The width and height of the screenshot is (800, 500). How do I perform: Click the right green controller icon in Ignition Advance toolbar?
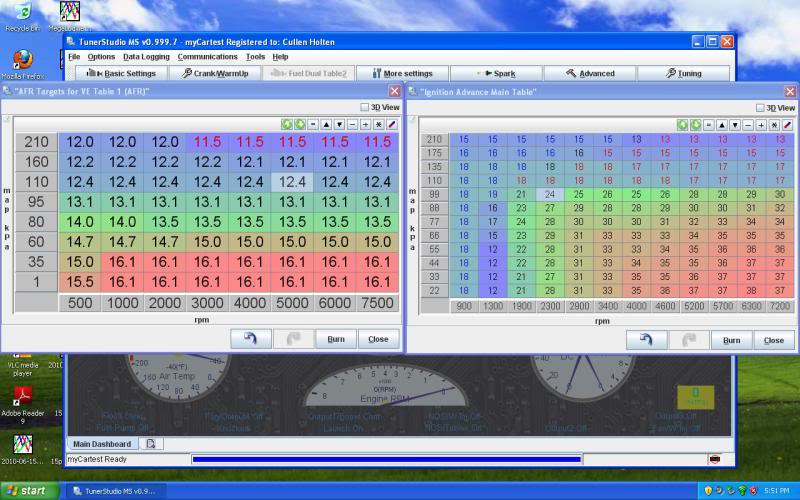pos(695,125)
